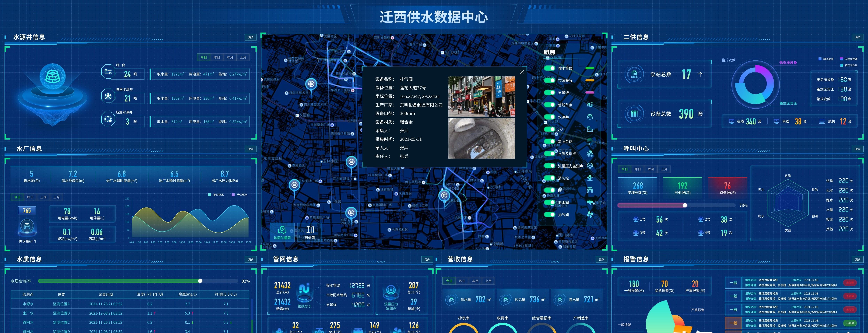Select 本月 tab in 呼叫中心 panel
This screenshot has height=333, width=868.
(651, 169)
